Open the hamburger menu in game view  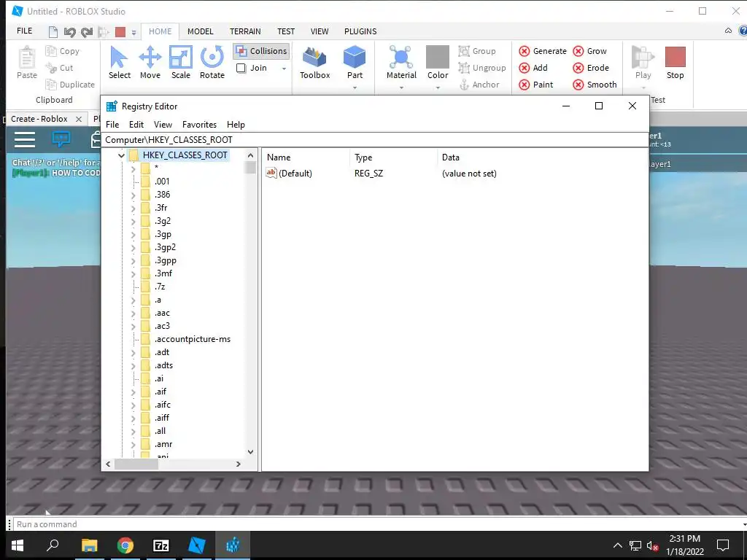[25, 139]
